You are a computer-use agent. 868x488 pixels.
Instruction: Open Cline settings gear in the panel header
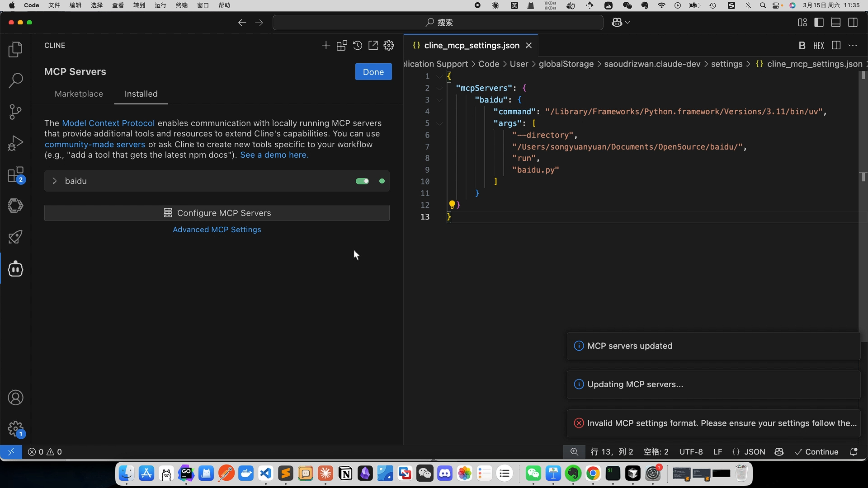(389, 45)
